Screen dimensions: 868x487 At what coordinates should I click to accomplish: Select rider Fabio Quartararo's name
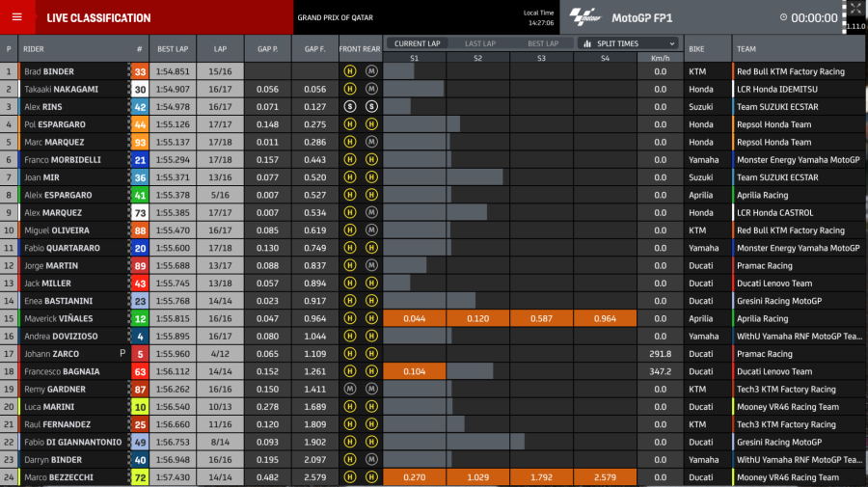click(62, 248)
